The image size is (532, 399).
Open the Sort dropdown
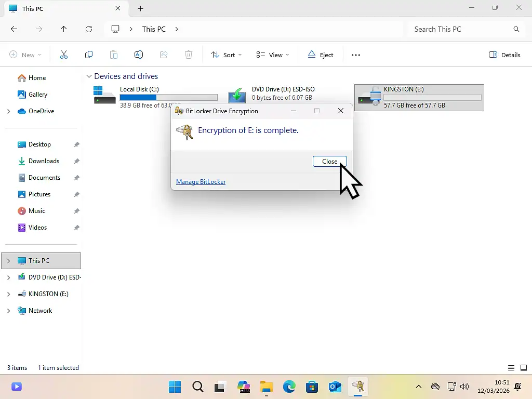pos(225,54)
